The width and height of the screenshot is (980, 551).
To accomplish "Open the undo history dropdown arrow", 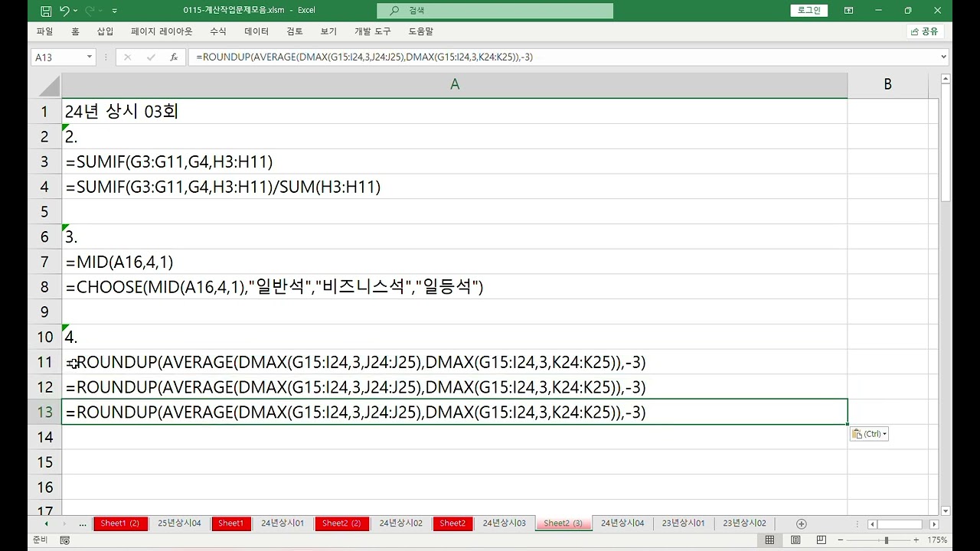I will pyautogui.click(x=75, y=11).
